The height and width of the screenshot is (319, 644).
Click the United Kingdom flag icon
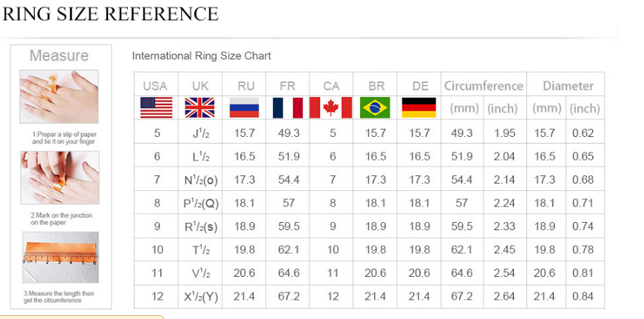[x=200, y=108]
